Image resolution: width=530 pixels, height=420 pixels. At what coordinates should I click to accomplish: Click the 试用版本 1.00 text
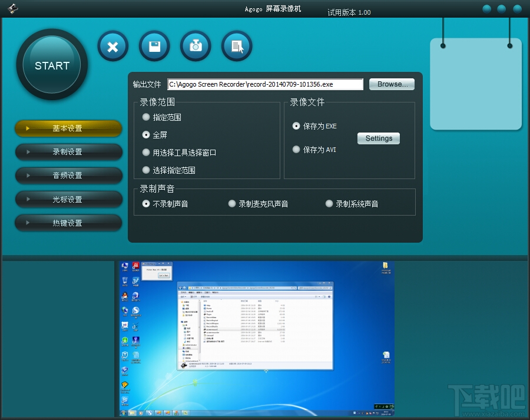[349, 12]
